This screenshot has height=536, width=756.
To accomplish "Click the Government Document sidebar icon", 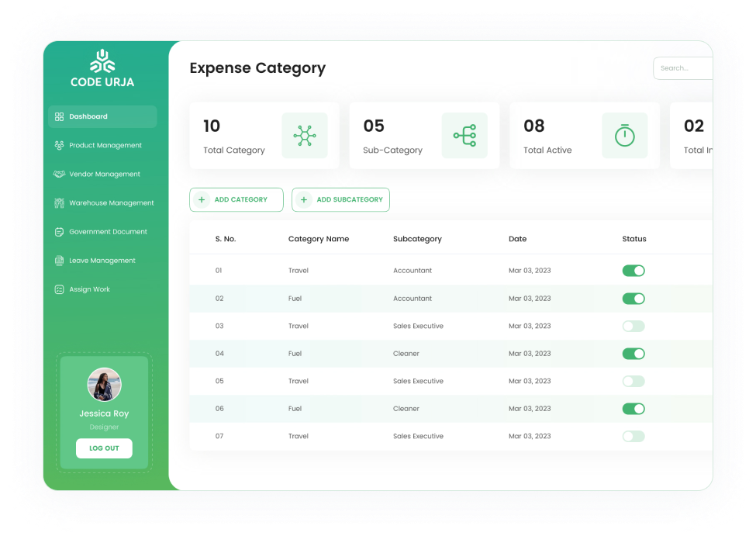I will tap(59, 232).
